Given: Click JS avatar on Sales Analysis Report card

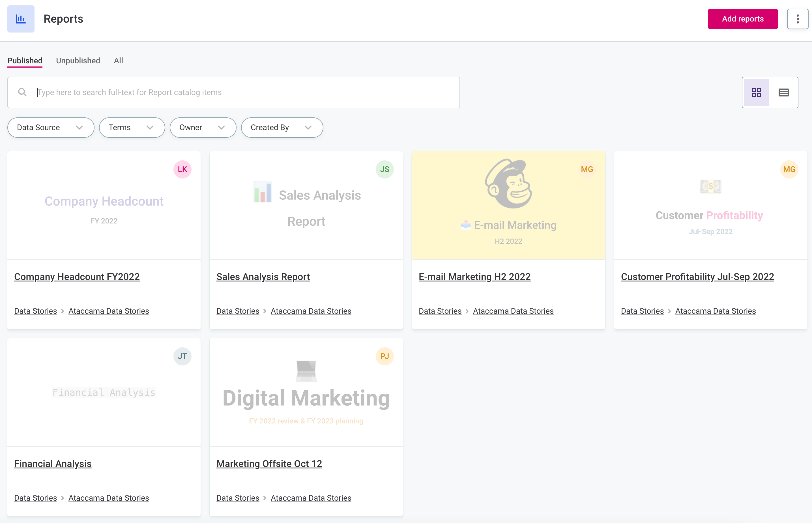Looking at the screenshot, I should [385, 169].
